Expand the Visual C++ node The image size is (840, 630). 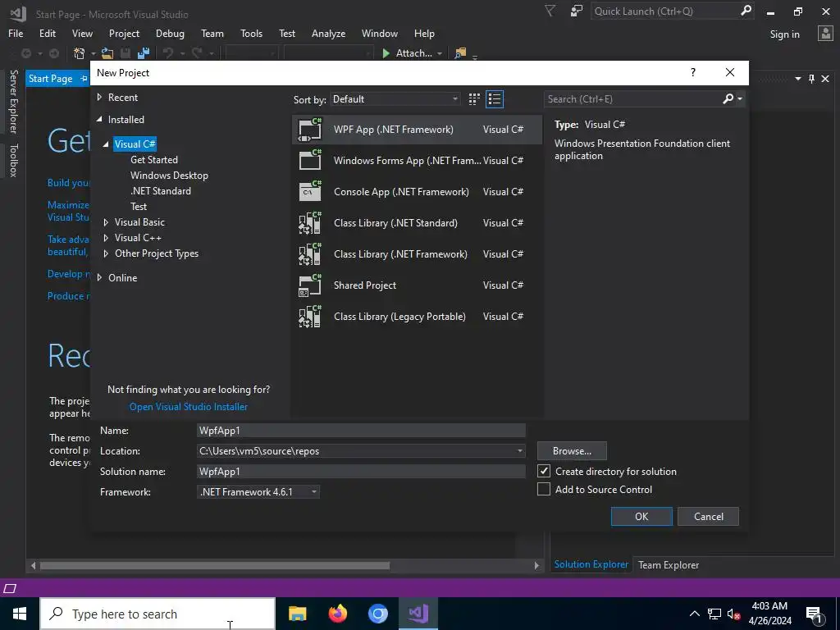(x=106, y=238)
